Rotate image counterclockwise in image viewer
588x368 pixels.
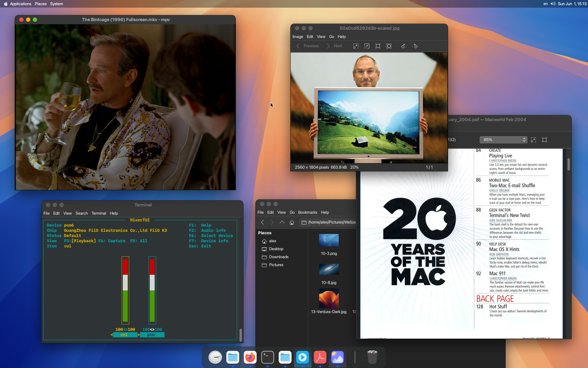(x=404, y=46)
